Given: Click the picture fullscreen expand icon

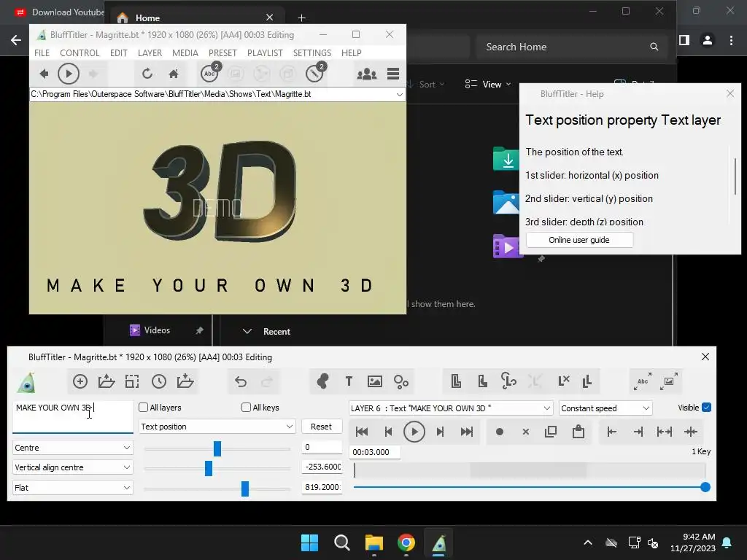Looking at the screenshot, I should point(669,381).
